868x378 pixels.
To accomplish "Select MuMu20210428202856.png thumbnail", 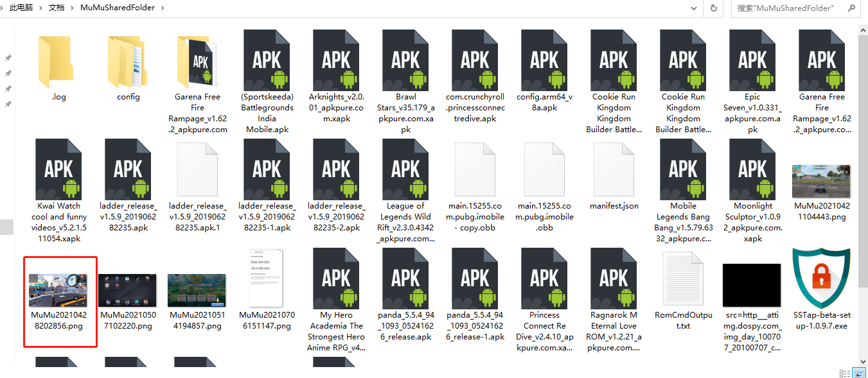I will pos(59,291).
